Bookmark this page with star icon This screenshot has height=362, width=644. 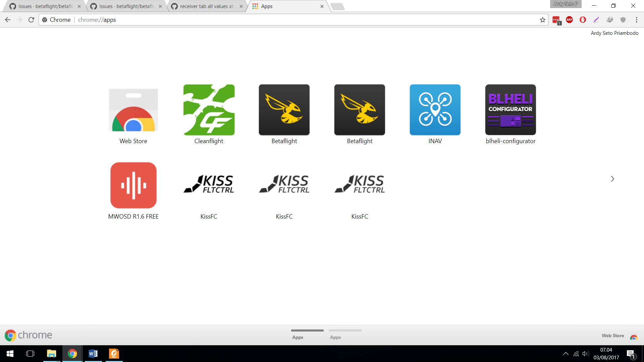pos(542,20)
